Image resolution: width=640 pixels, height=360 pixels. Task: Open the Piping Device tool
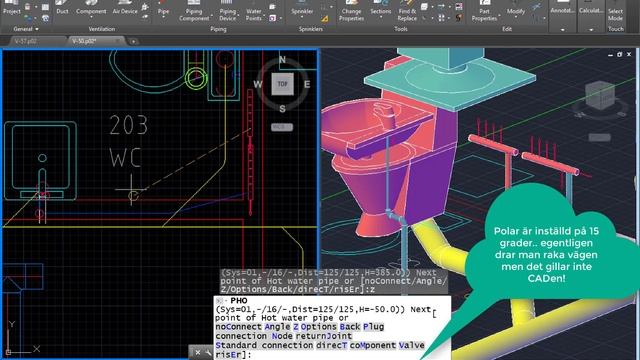227,11
